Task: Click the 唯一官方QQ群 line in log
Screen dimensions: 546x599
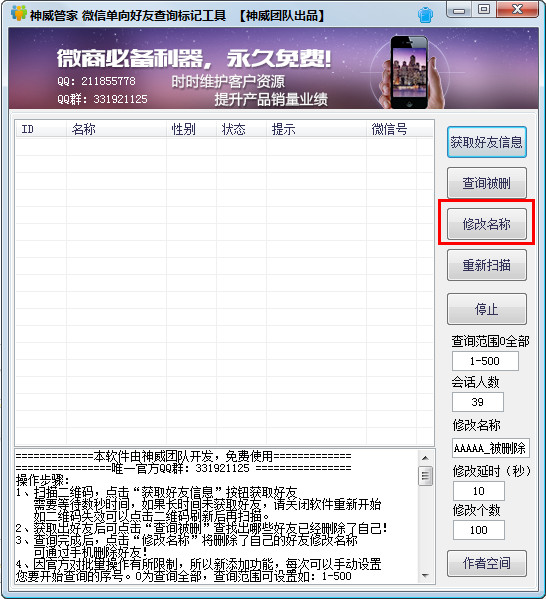Action: click(x=183, y=468)
